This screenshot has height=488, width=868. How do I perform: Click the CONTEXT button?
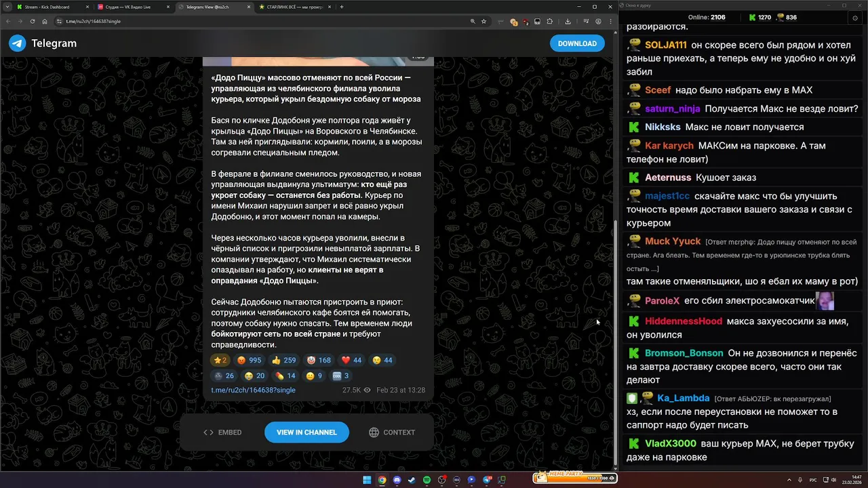(392, 432)
